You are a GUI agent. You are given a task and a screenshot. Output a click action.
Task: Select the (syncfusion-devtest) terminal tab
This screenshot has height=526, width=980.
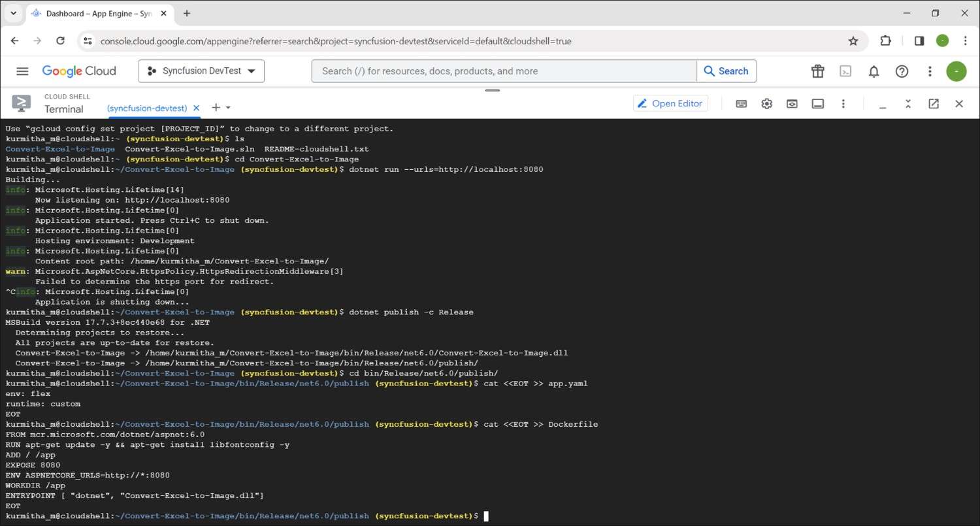(x=147, y=108)
